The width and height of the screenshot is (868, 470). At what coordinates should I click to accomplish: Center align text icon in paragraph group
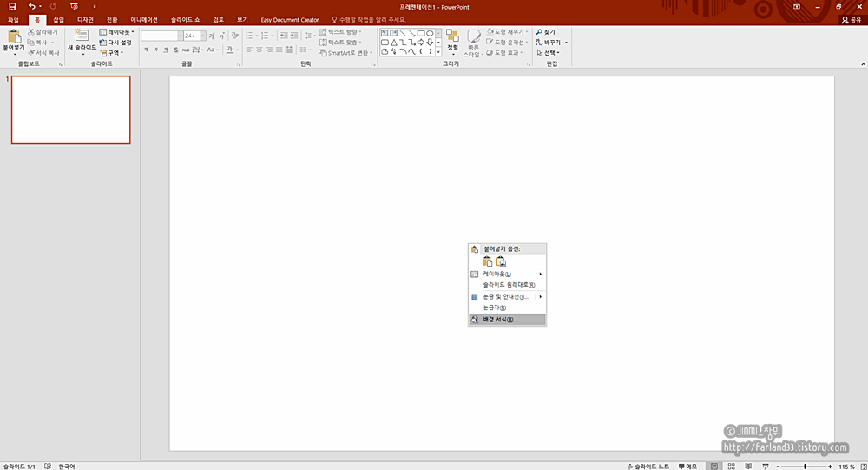(x=259, y=50)
